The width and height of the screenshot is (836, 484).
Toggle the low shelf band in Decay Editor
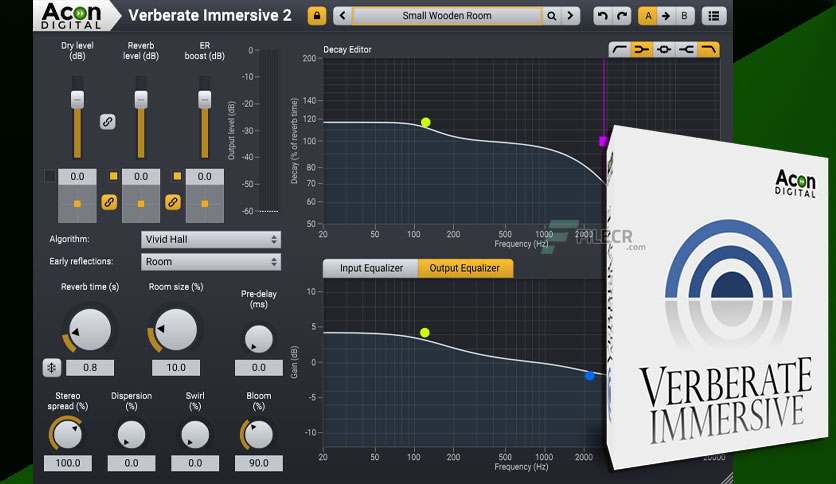pos(620,50)
